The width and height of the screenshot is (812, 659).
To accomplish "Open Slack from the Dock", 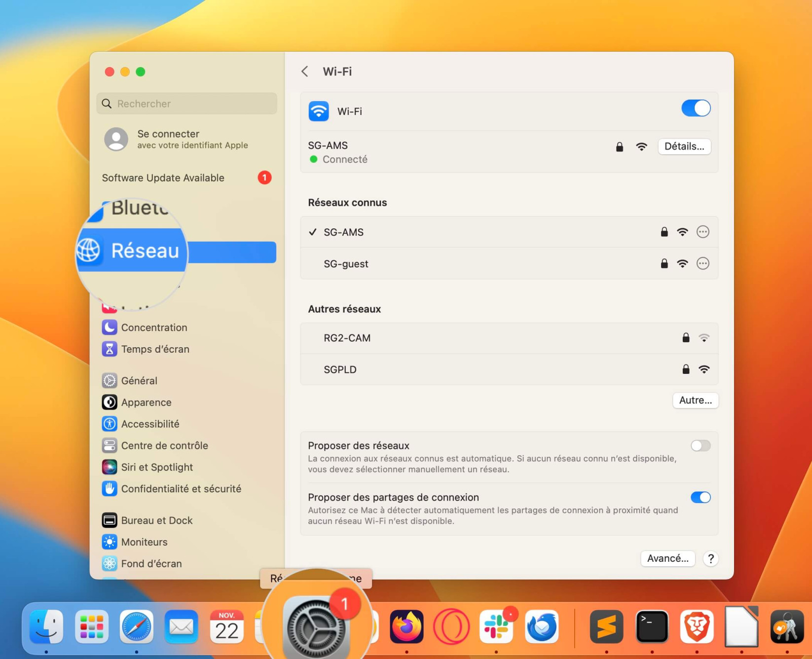I will tap(496, 627).
